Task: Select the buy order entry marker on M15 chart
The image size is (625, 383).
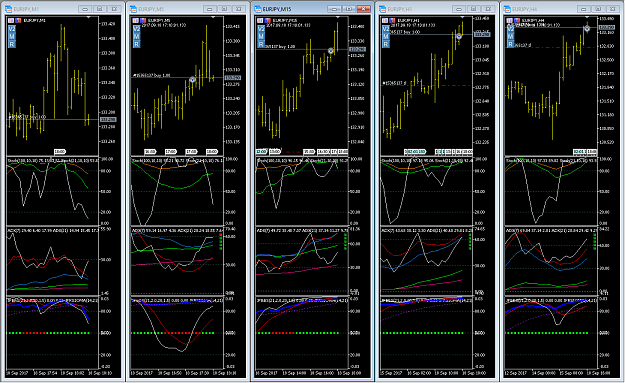Action: pos(331,51)
